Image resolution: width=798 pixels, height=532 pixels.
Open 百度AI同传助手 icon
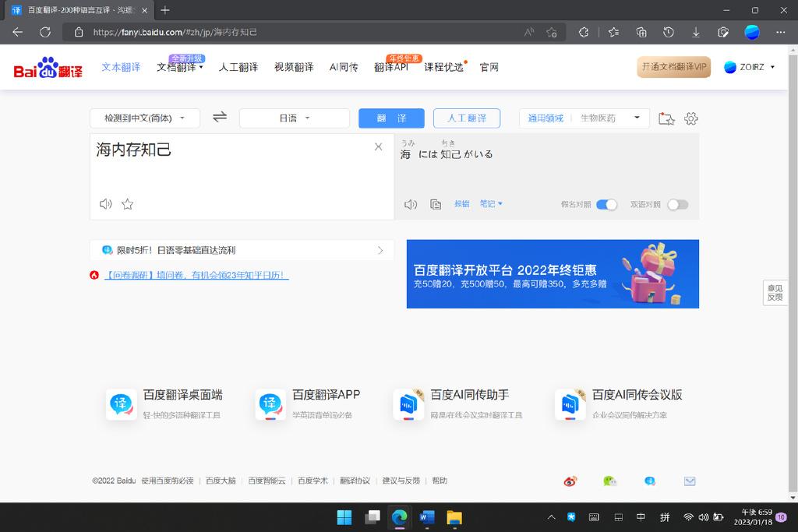tap(408, 404)
